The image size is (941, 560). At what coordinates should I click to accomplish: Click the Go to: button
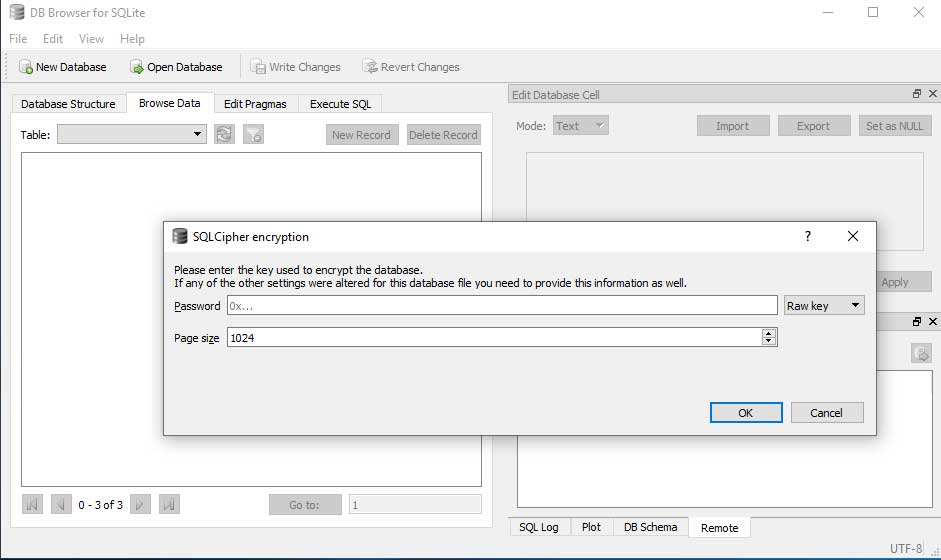[x=305, y=504]
